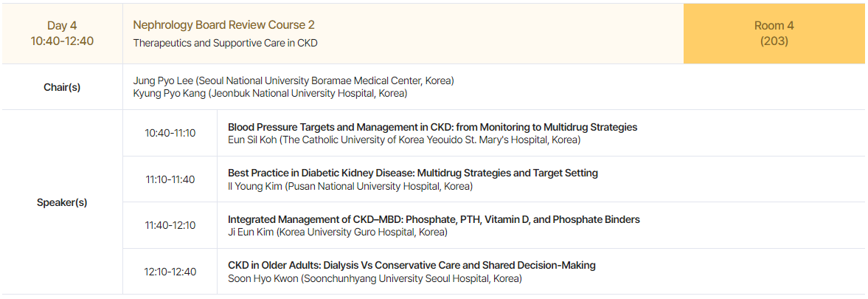Viewport: 868px width, 299px height.
Task: Open the CKD in Older Adults talk
Action: (x=412, y=265)
